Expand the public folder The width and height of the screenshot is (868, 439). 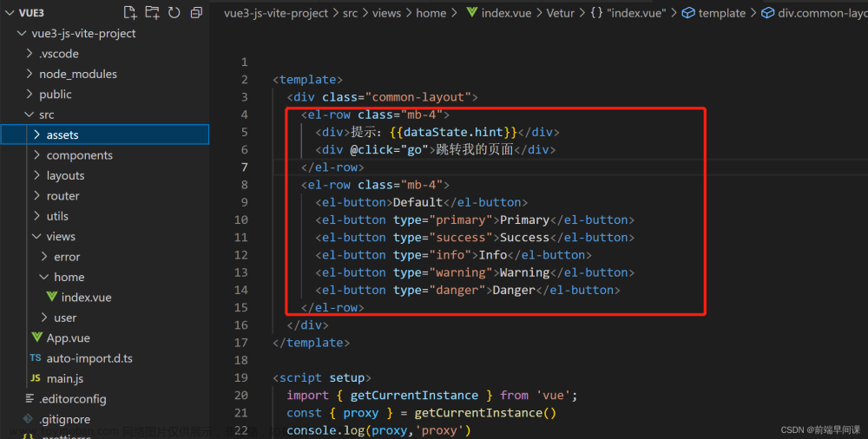click(x=30, y=94)
